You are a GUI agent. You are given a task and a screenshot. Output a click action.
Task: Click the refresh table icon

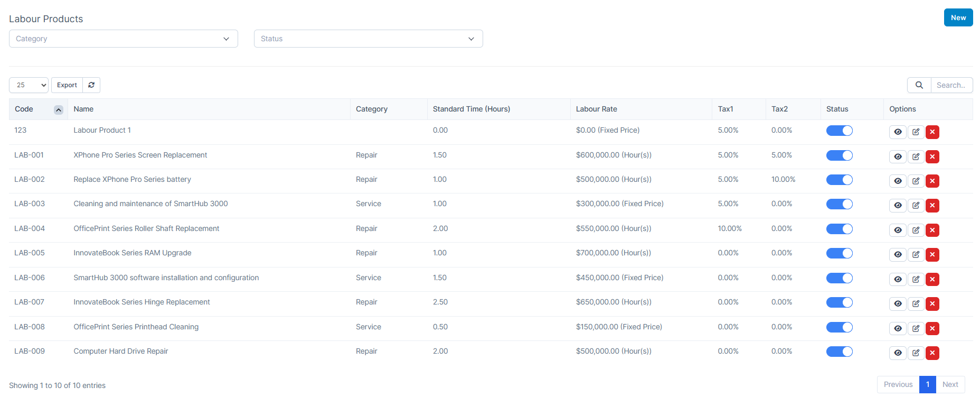point(91,85)
